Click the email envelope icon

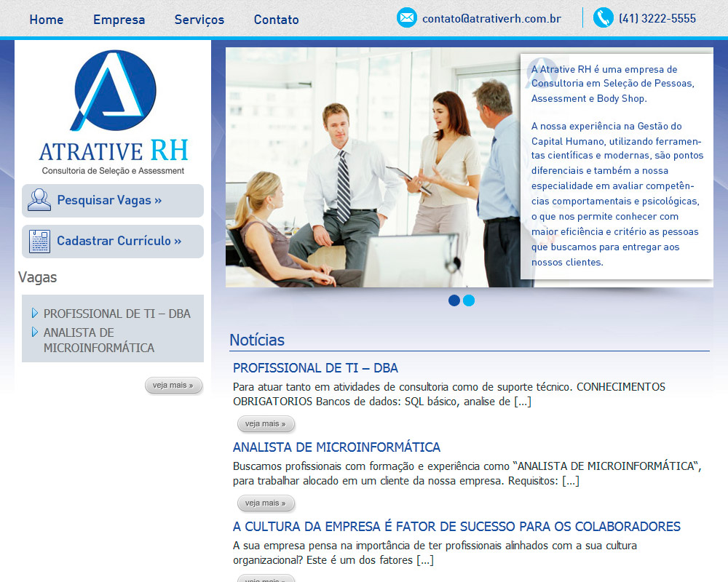(407, 18)
